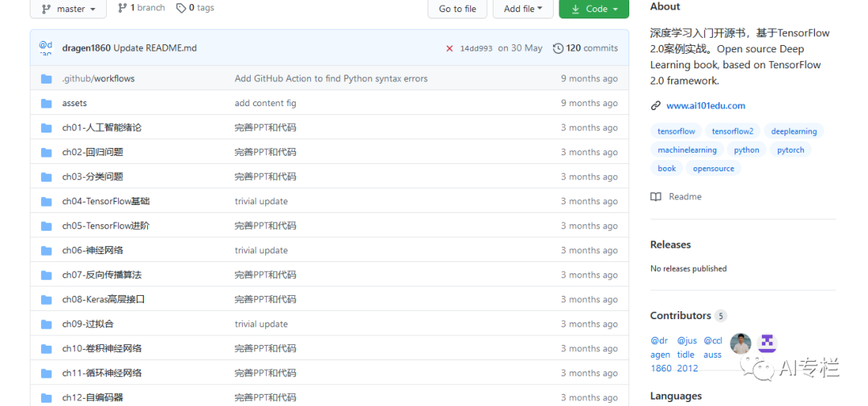Open the Update README.md commit message
Screen dimensions: 868x406
tap(155, 48)
